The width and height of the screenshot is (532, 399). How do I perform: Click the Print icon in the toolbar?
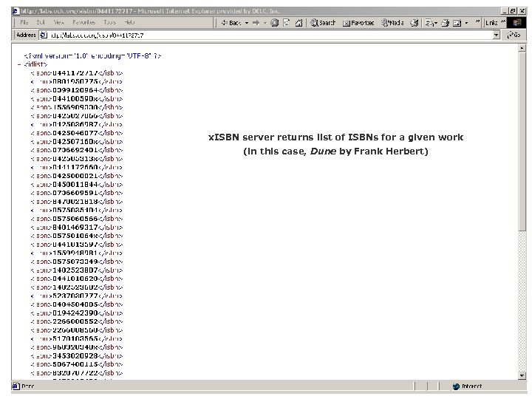[446, 23]
